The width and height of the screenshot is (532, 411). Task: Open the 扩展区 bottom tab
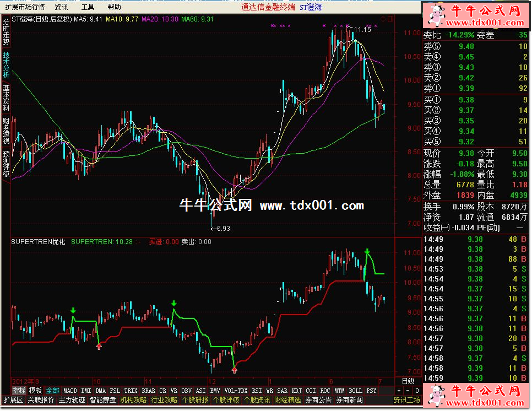(13, 400)
